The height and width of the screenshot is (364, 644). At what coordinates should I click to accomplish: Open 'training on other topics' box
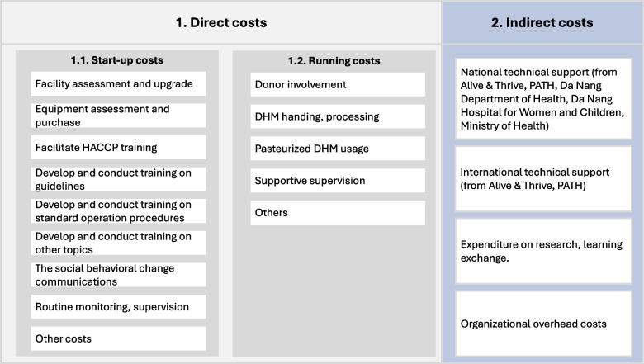pos(119,243)
